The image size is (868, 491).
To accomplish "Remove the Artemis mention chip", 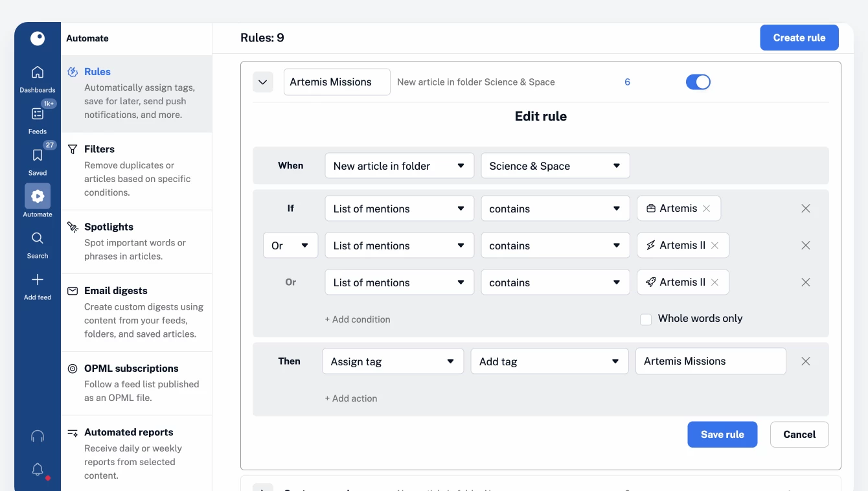I will tap(707, 209).
